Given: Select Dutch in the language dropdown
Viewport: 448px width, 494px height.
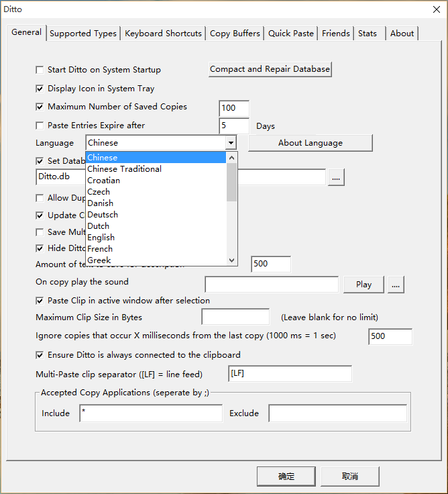Looking at the screenshot, I should point(156,226).
